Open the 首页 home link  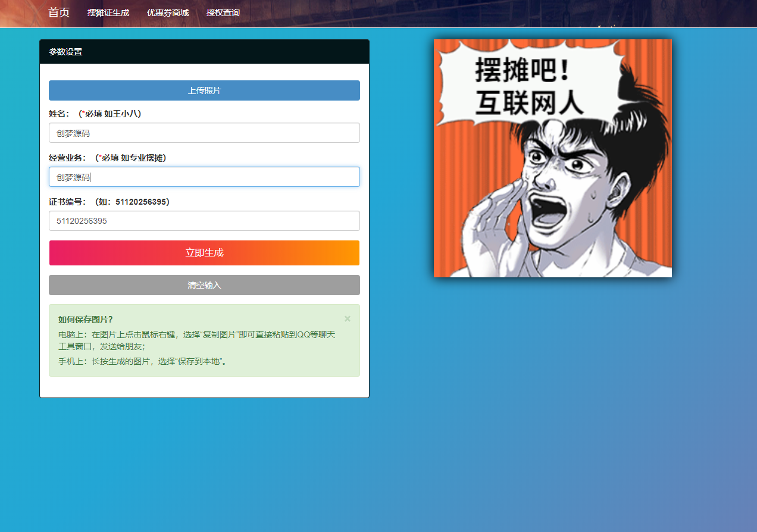click(x=59, y=12)
